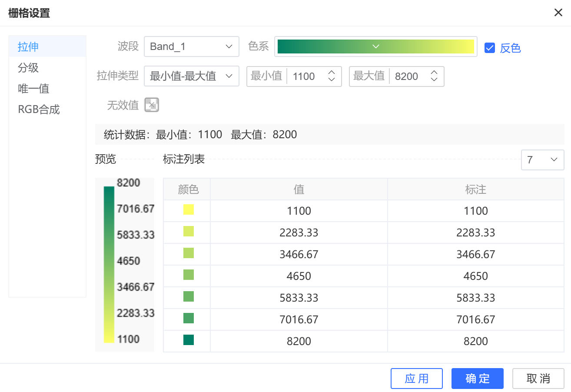Image resolution: width=571 pixels, height=392 pixels.
Task: Decrease the 最大值 value using down arrow
Action: coord(434,80)
